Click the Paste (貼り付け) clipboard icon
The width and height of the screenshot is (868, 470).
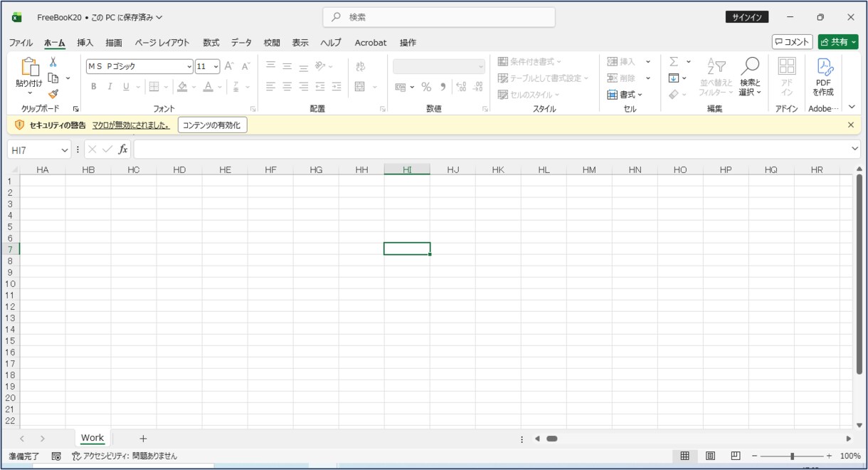[x=29, y=67]
